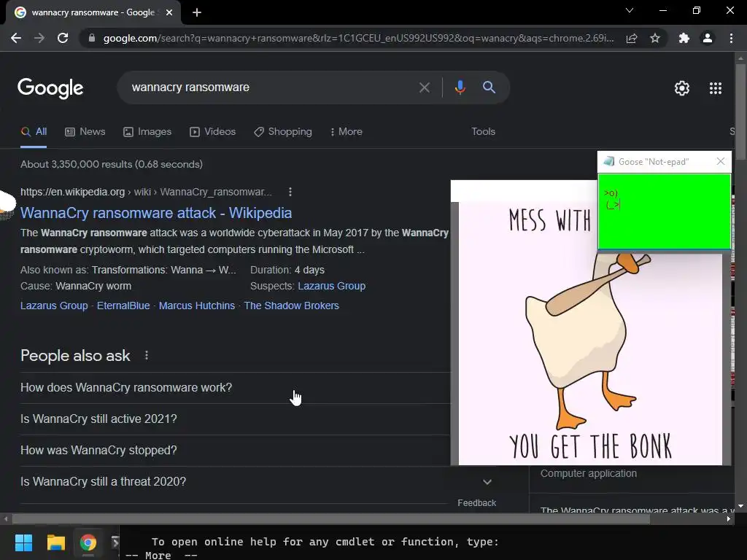Open Google quick settings gear

(682, 88)
